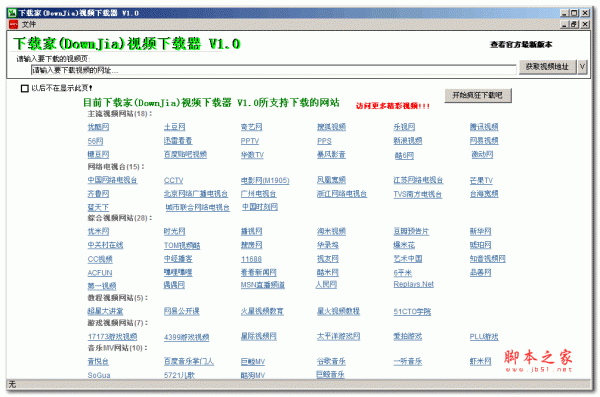Open the 太平洋游戏网 link
The image size is (600, 397).
pos(338,337)
